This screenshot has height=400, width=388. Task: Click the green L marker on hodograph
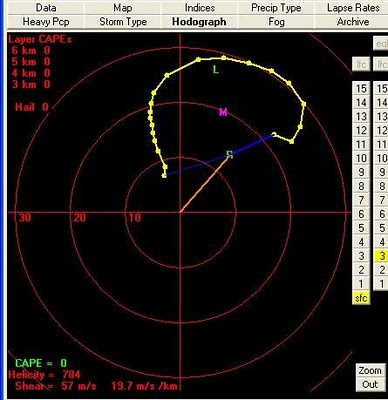point(216,70)
